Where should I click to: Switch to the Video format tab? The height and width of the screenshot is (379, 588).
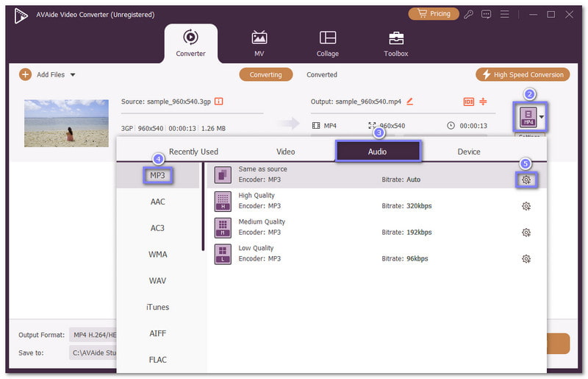point(285,152)
